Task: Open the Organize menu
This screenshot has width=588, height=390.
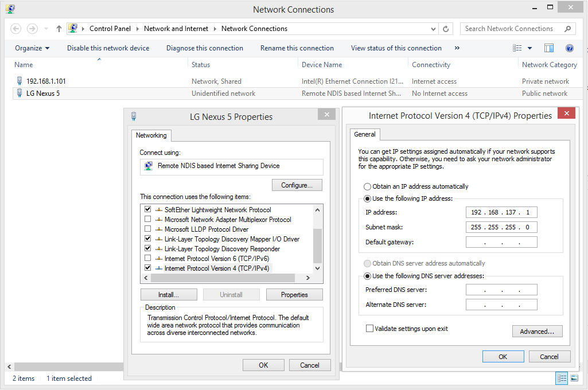Action: pos(32,48)
